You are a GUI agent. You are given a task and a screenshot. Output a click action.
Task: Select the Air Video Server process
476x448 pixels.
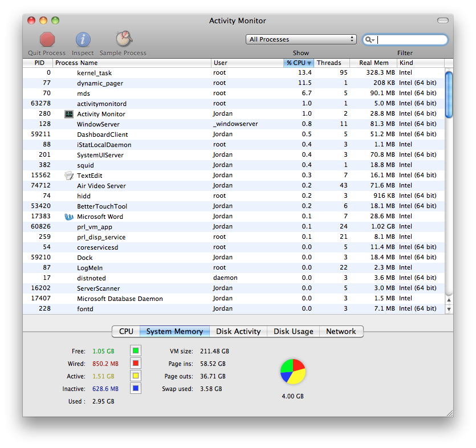coord(234,186)
